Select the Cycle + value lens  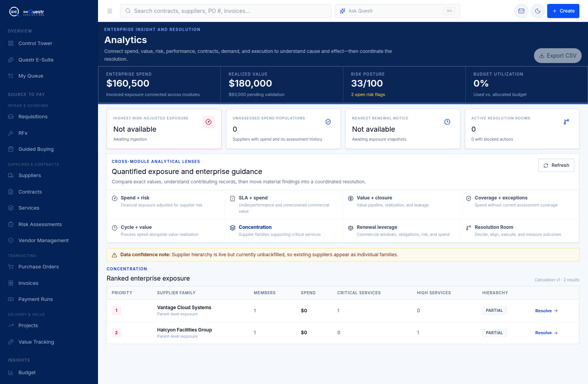(x=166, y=231)
